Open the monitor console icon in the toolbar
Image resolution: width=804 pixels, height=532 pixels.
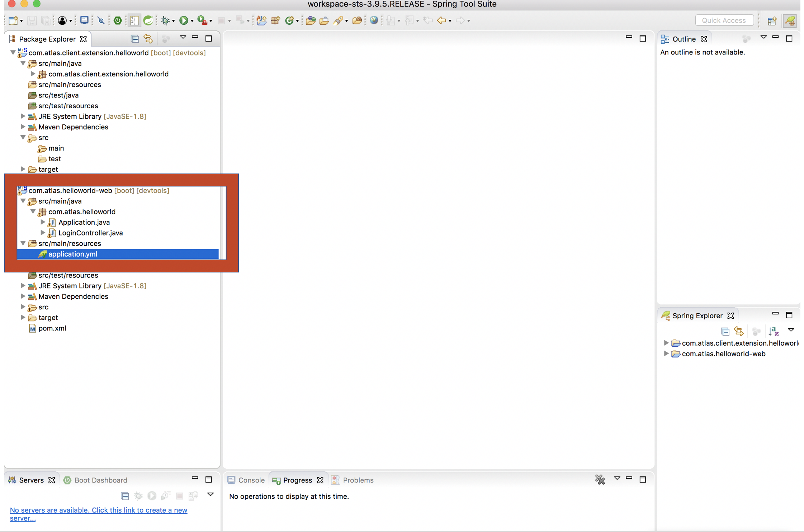[x=84, y=20]
